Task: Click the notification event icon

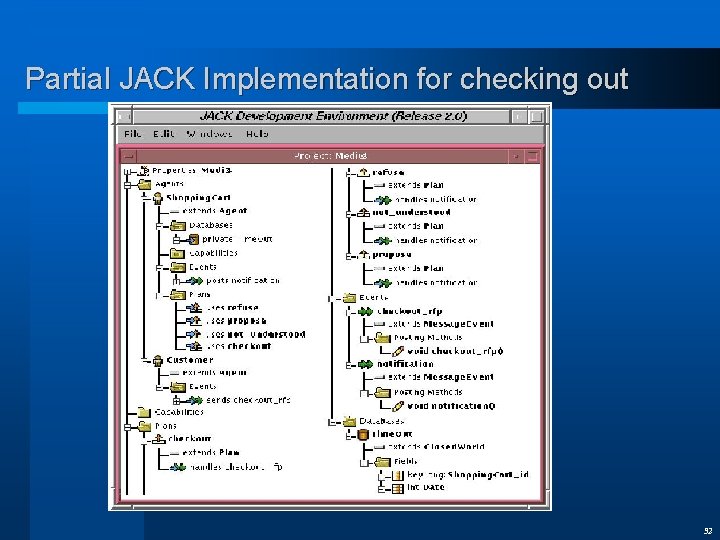Action: point(366,365)
